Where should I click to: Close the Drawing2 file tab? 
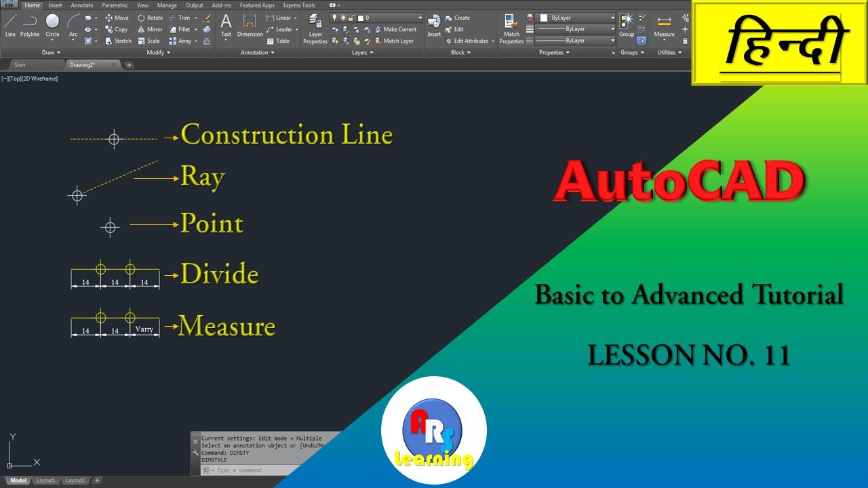click(x=113, y=64)
